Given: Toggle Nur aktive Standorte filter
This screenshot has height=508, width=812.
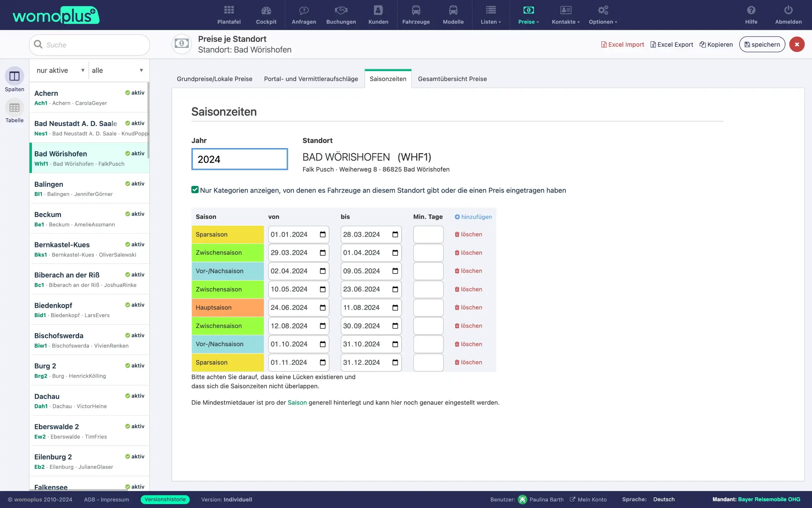Looking at the screenshot, I should [x=58, y=70].
